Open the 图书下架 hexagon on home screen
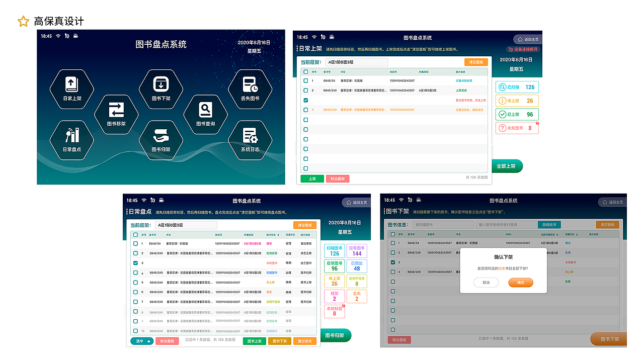This screenshot has width=644, height=362. [161, 88]
